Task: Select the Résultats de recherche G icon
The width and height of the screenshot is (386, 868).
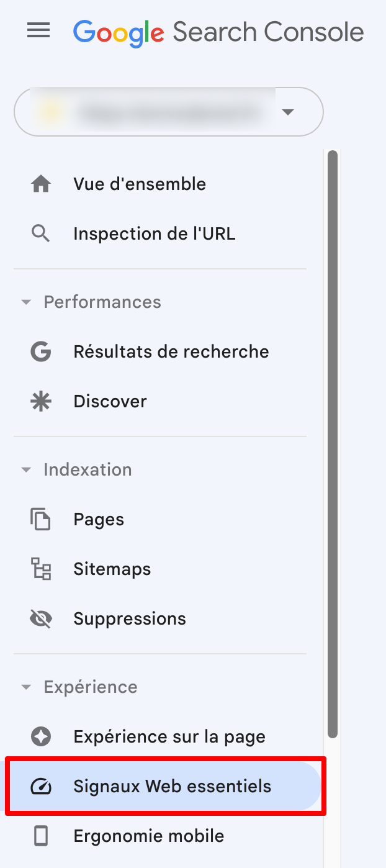Action: (40, 351)
